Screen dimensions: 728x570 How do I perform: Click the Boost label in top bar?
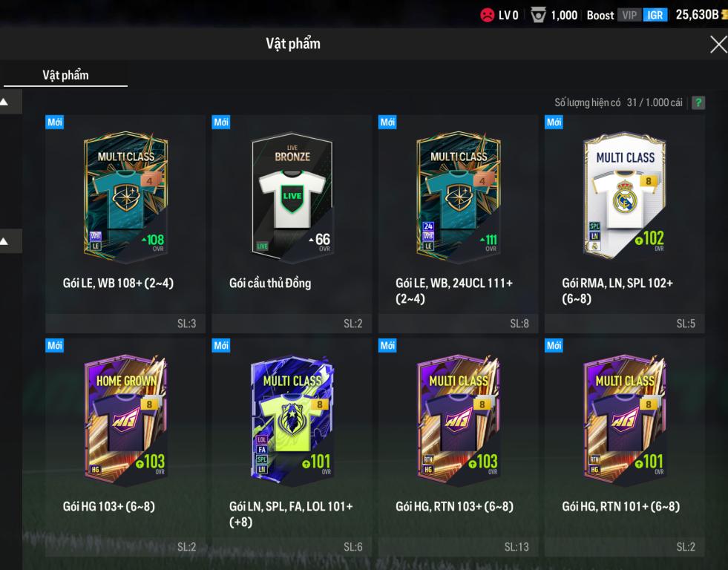point(600,16)
